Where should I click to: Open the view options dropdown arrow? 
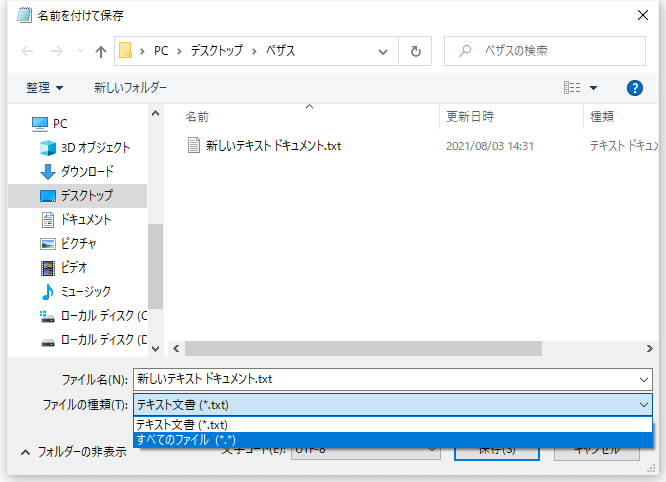(593, 88)
